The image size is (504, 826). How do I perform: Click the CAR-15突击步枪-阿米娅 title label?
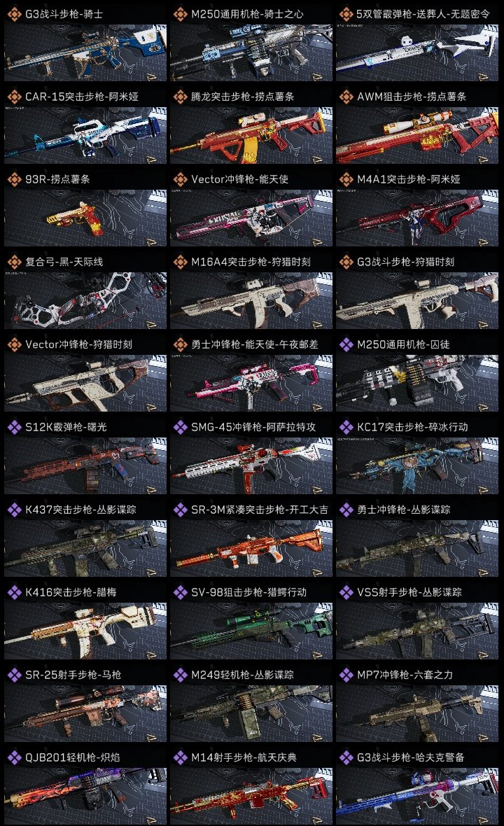(82, 97)
